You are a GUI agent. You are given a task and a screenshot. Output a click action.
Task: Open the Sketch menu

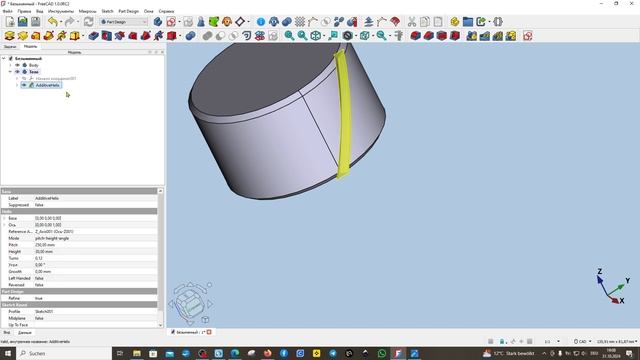(x=107, y=11)
